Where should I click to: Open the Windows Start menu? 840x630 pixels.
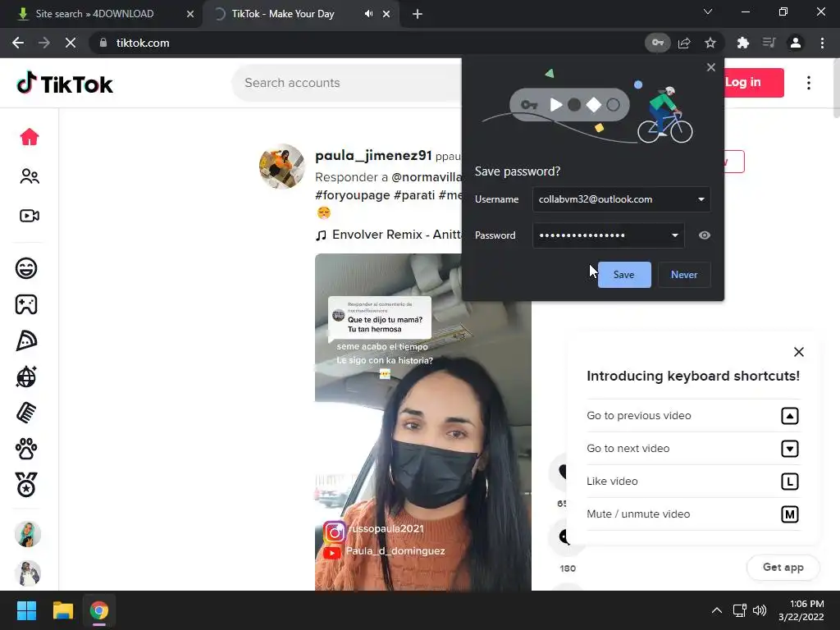click(26, 610)
